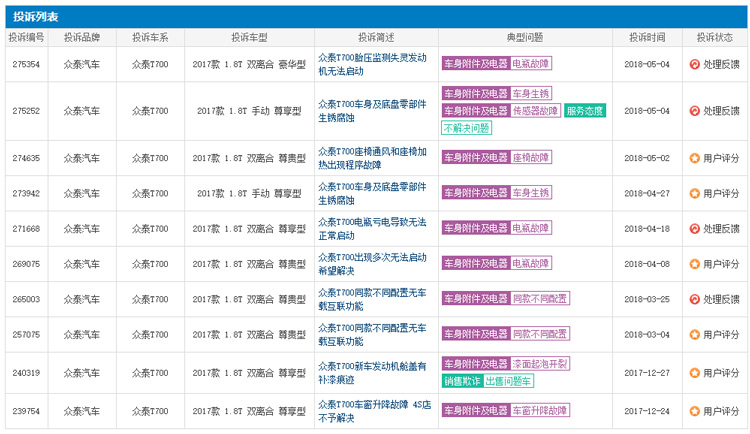The width and height of the screenshot is (750, 434).
Task: Open the 座椅通风和座椅加热 complaint summary link
Action: pos(371,158)
